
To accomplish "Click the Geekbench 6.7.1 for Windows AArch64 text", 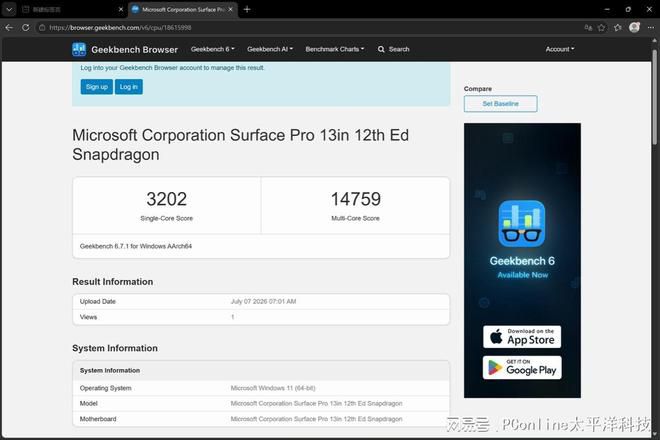I will coord(136,246).
